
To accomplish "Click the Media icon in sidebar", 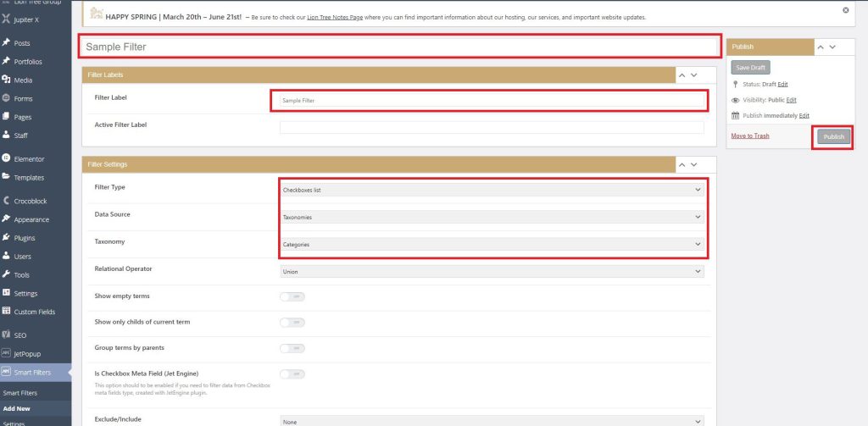I will tap(7, 80).
